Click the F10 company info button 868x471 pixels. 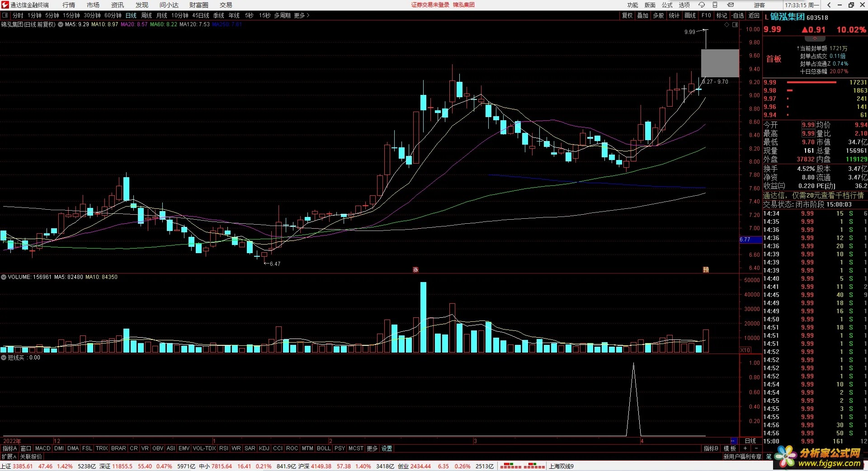[706, 15]
